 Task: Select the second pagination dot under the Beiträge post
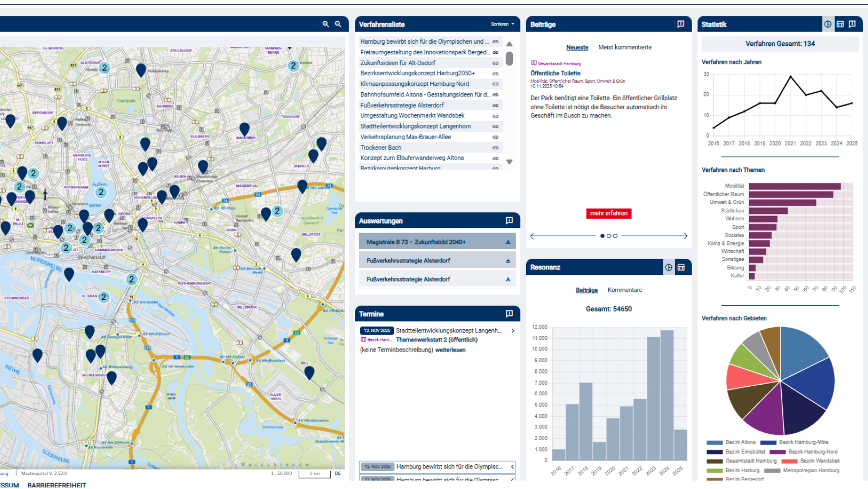click(x=609, y=236)
